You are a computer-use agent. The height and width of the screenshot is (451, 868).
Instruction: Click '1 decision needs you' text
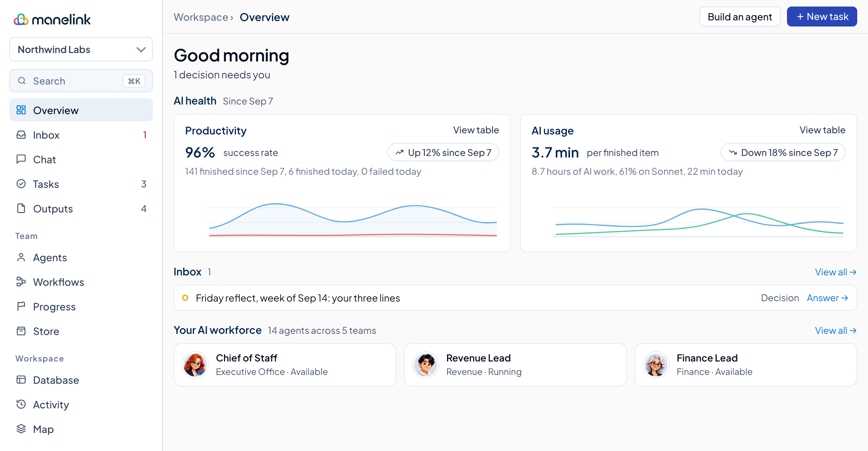[x=222, y=75]
